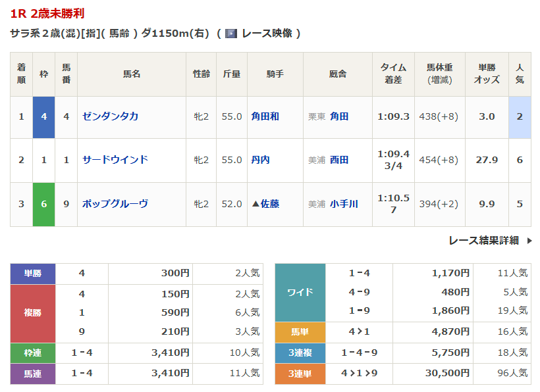Open レース結果詳細 full race results
Image resolution: width=540 pixels, height=392 pixels.
483,241
